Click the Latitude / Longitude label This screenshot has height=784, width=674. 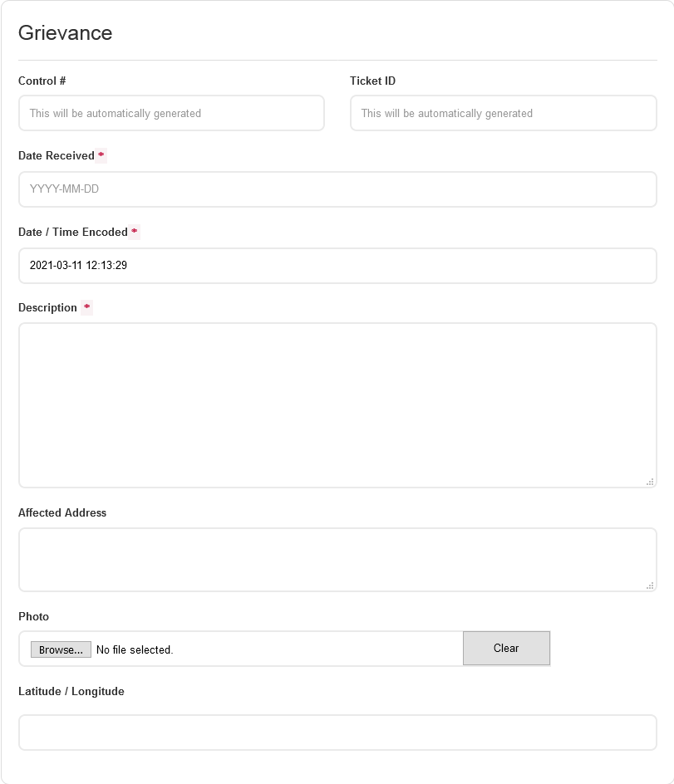[x=71, y=691]
